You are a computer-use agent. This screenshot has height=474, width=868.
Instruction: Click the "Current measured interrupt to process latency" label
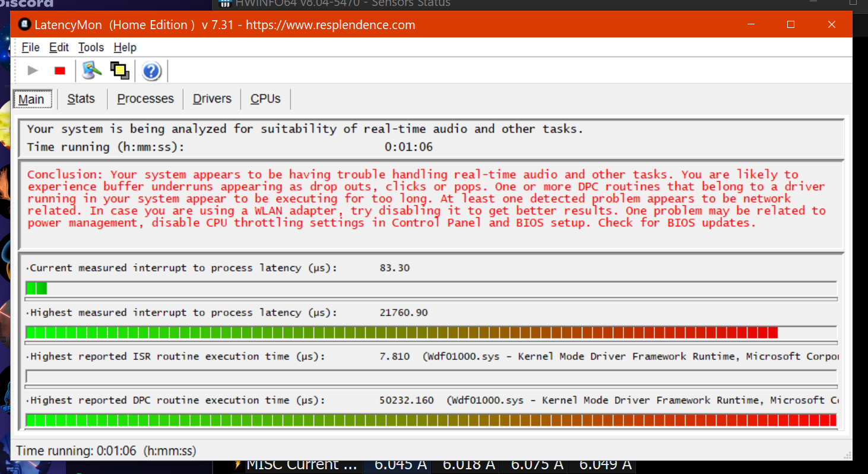pyautogui.click(x=183, y=268)
